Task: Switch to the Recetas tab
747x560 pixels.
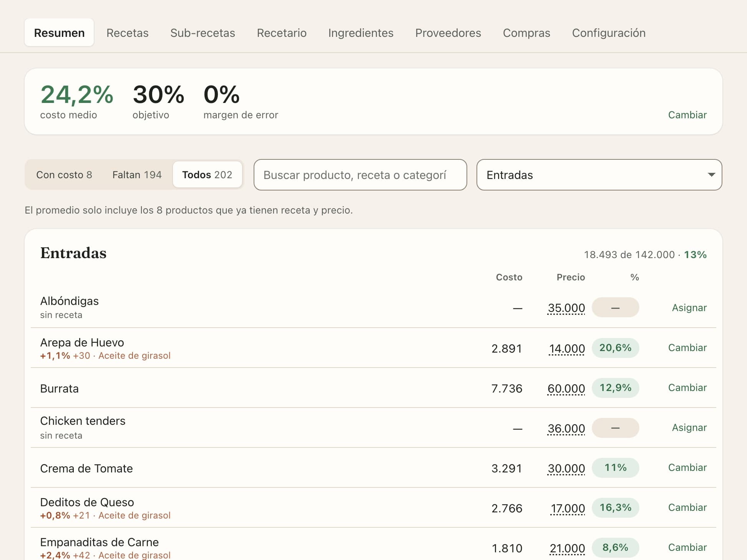Action: click(x=127, y=33)
